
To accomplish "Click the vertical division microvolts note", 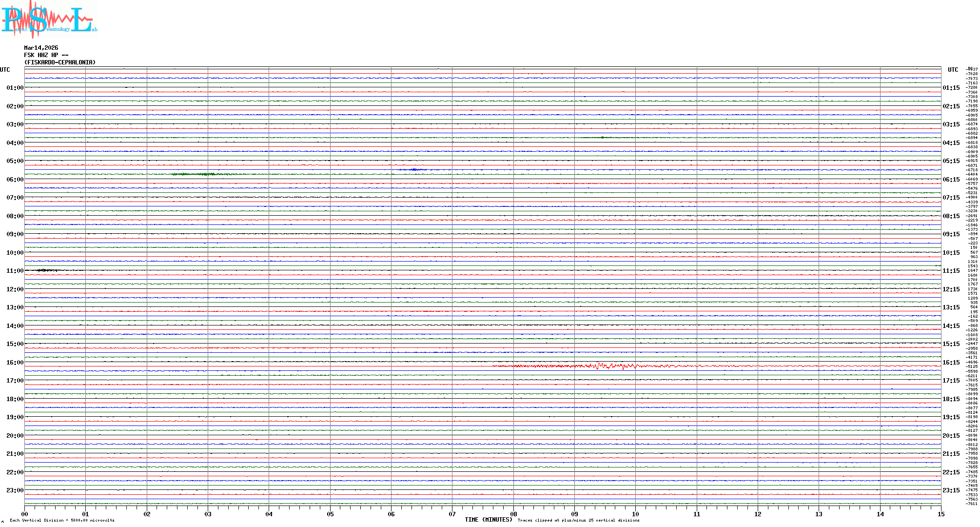I will pyautogui.click(x=62, y=520).
